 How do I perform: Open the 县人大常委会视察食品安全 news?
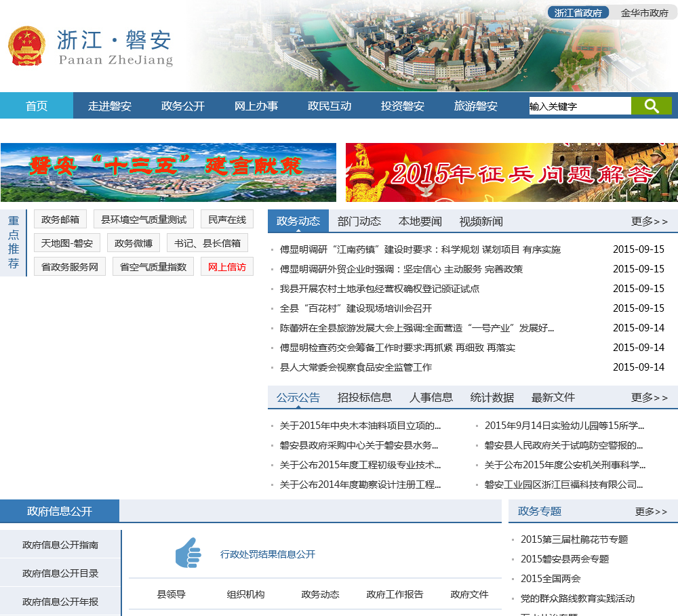click(356, 367)
